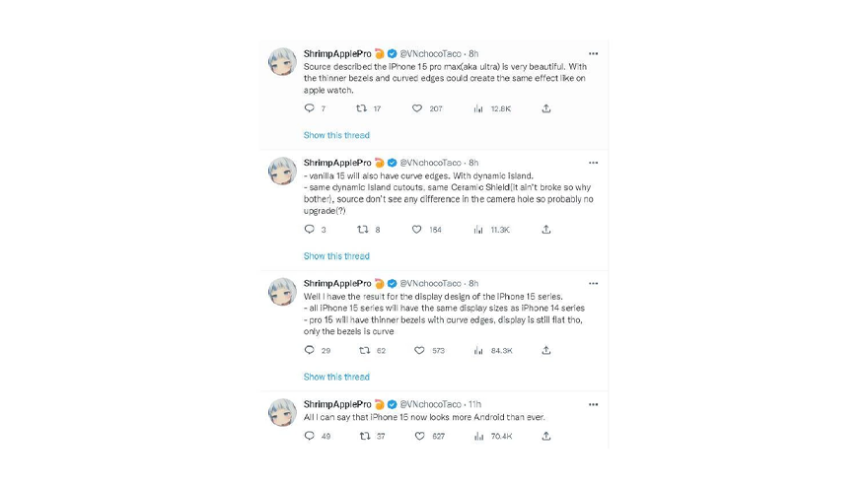Show this thread under the first tweet
Viewport: 868px width, 488px height.
click(336, 135)
